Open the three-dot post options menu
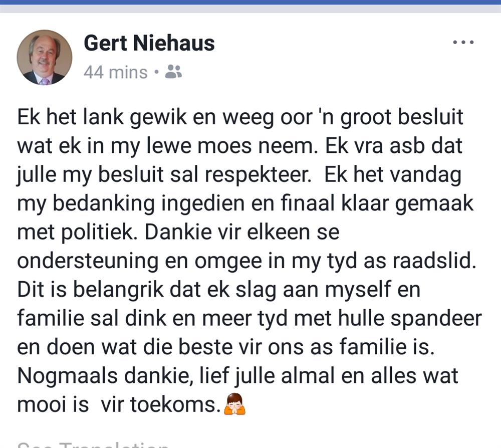Image resolution: width=501 pixels, height=448 pixels. 463,42
